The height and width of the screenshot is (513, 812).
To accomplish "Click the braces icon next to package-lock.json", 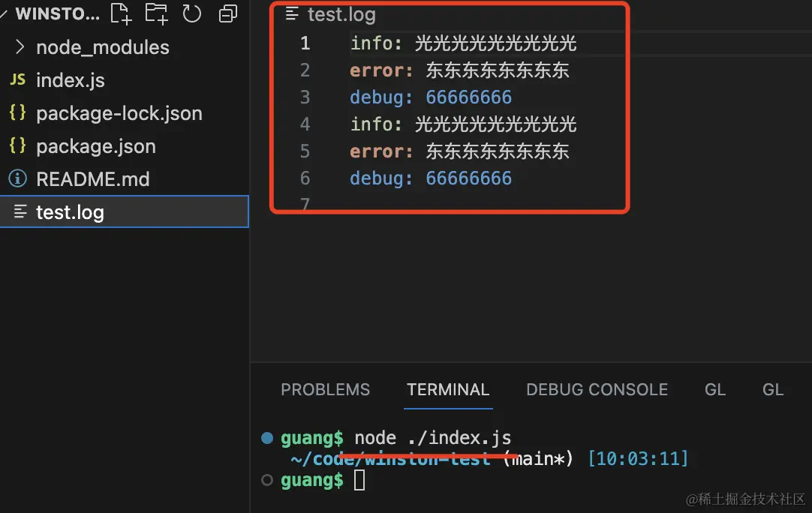I will tap(17, 112).
